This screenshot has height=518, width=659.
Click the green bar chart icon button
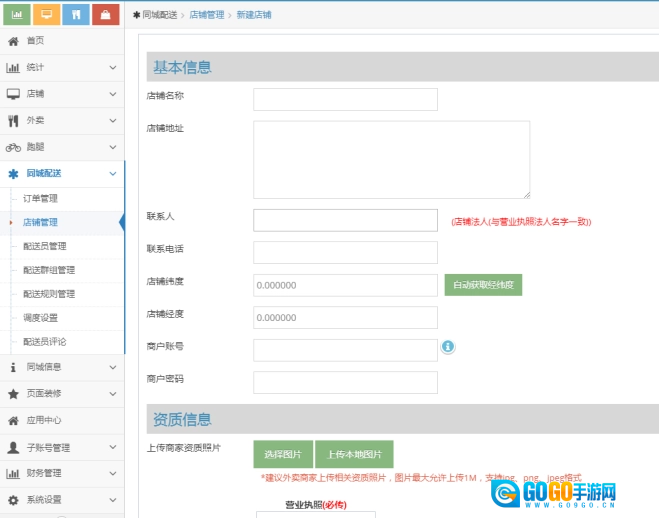[16, 15]
